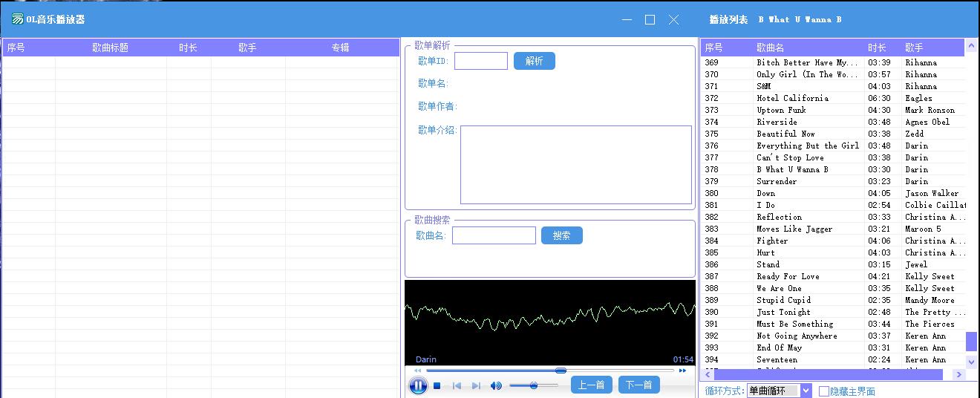Image resolution: width=980 pixels, height=398 pixels.
Task: Click the 上一首 previous song button
Action: click(x=592, y=385)
